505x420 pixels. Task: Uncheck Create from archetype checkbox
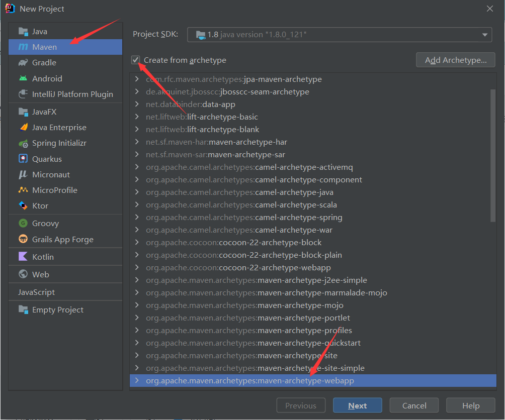[136, 60]
